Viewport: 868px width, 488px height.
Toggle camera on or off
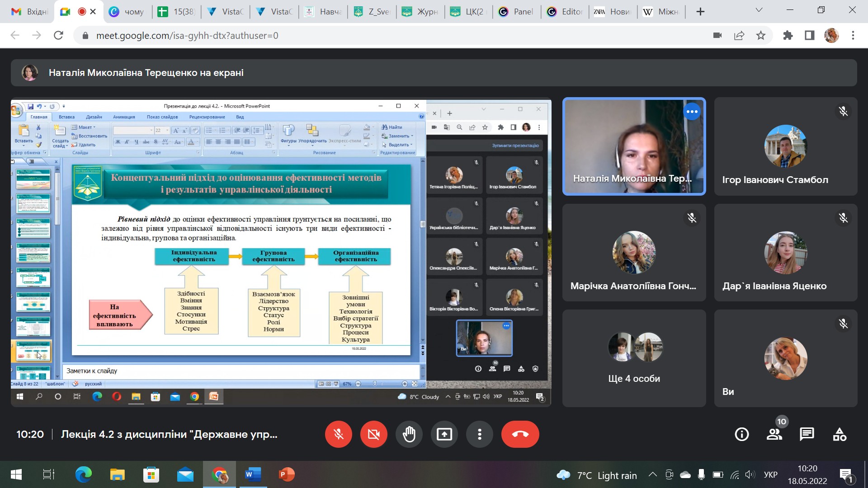(x=373, y=434)
